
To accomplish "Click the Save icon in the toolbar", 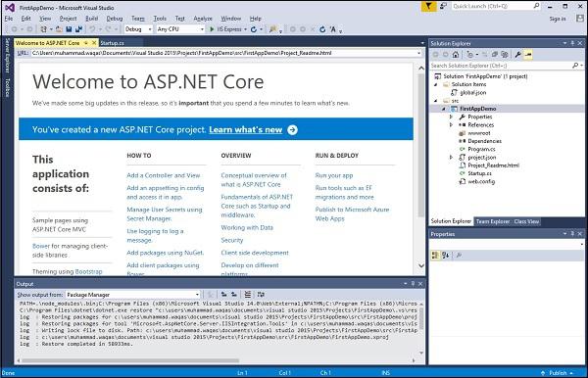I will click(69, 29).
